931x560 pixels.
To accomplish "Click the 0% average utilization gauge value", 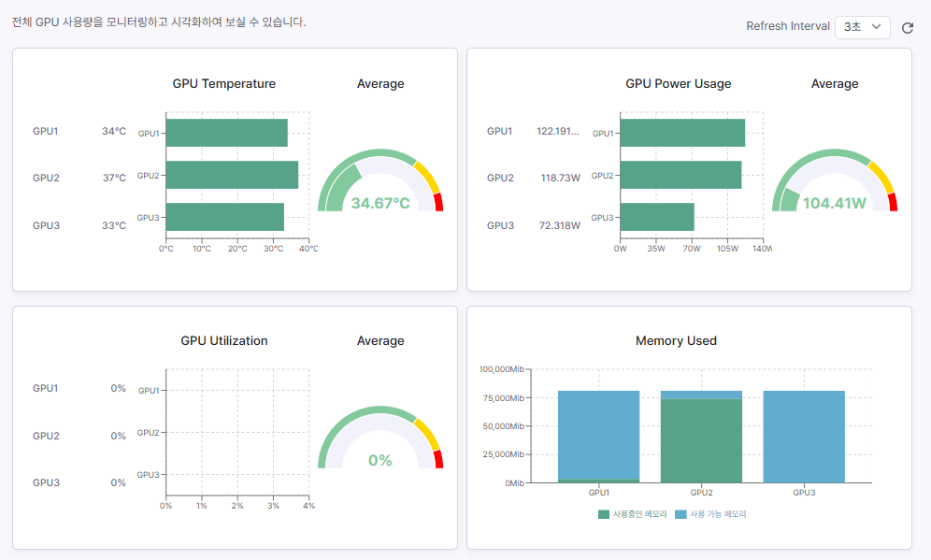I will (x=380, y=460).
